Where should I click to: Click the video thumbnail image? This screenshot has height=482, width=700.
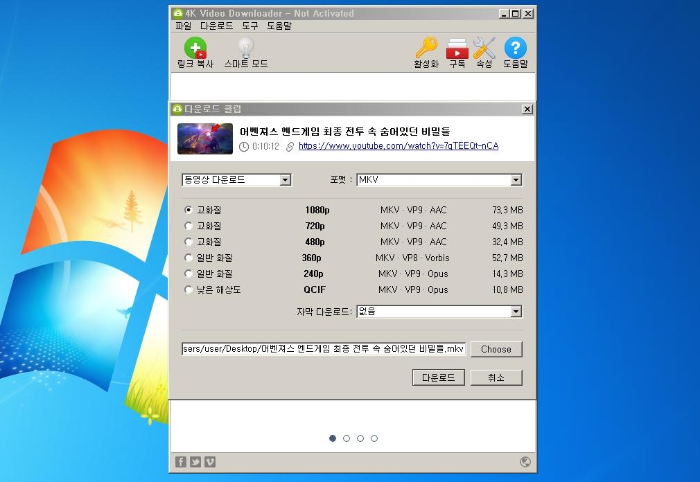click(205, 139)
